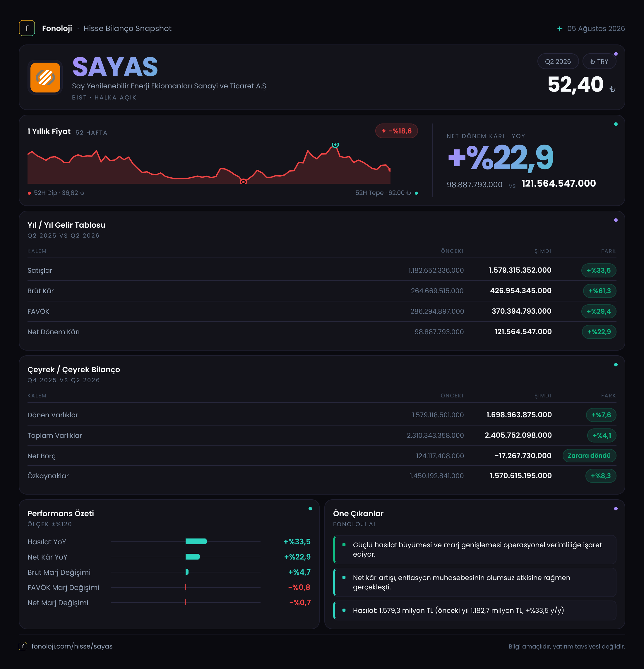Image resolution: width=644 pixels, height=669 pixels.
Task: Click the highlight starting 'Güçlü hasılat büyümesi'
Action: tap(475, 550)
